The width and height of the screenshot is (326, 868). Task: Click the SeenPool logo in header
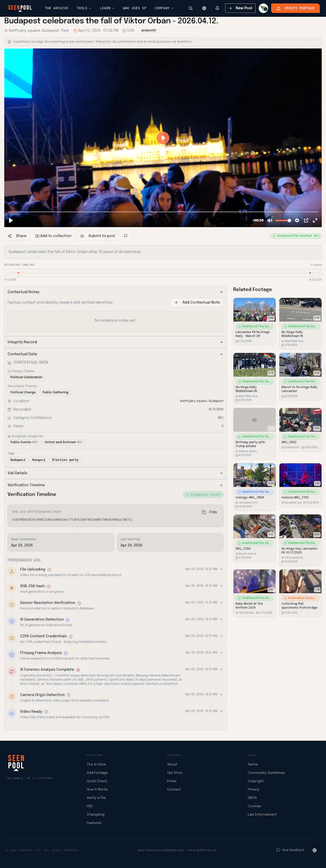tap(20, 8)
